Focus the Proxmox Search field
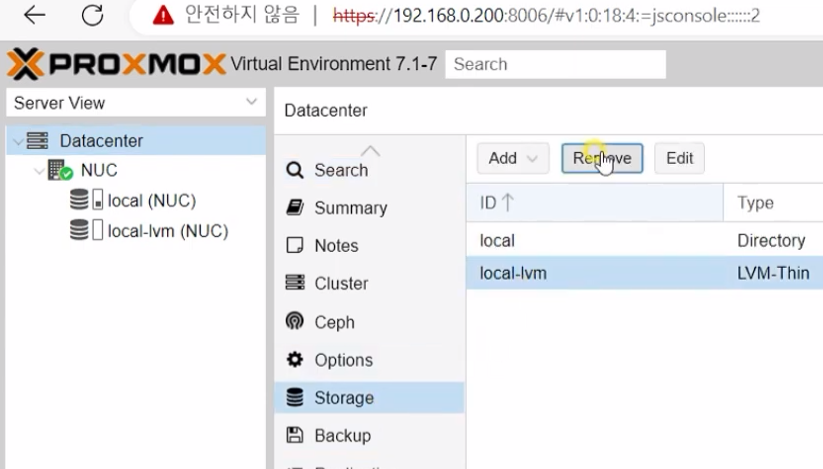This screenshot has height=469, width=823. click(555, 64)
